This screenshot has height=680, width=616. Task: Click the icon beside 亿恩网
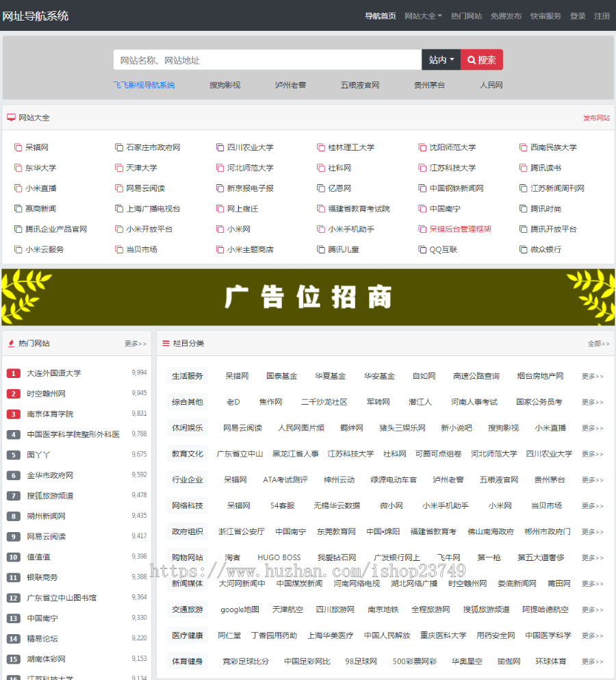[321, 188]
